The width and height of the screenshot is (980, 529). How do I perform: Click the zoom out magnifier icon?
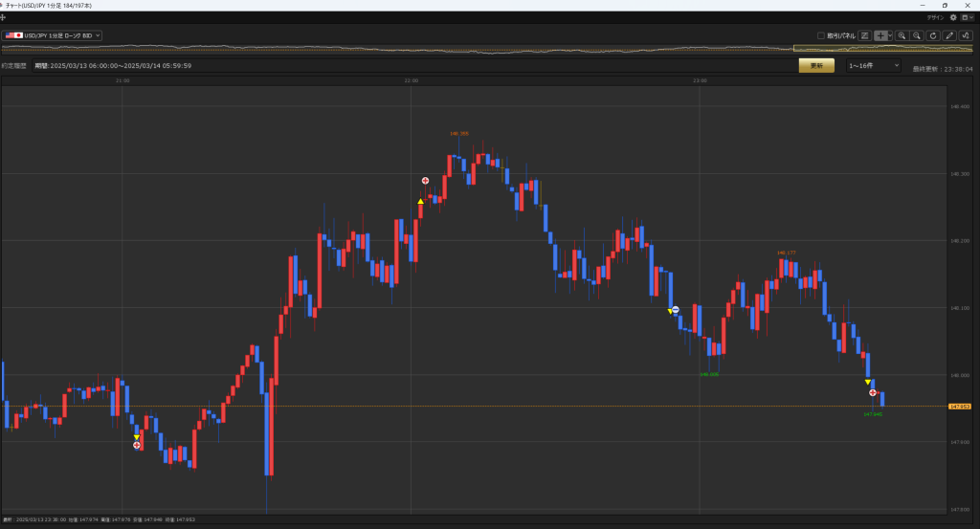point(917,35)
